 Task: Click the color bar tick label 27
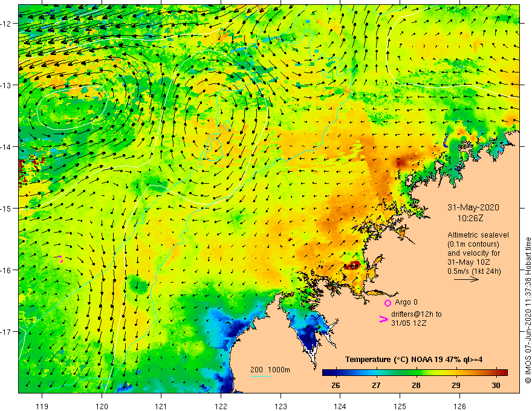[x=376, y=385]
